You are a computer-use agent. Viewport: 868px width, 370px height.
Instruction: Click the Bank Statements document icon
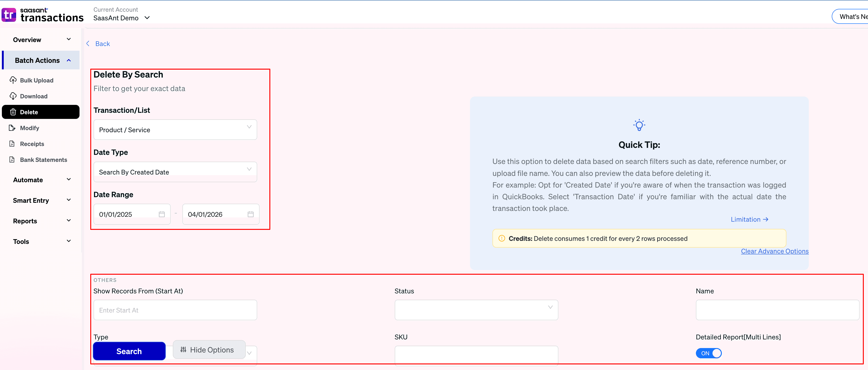(12, 160)
